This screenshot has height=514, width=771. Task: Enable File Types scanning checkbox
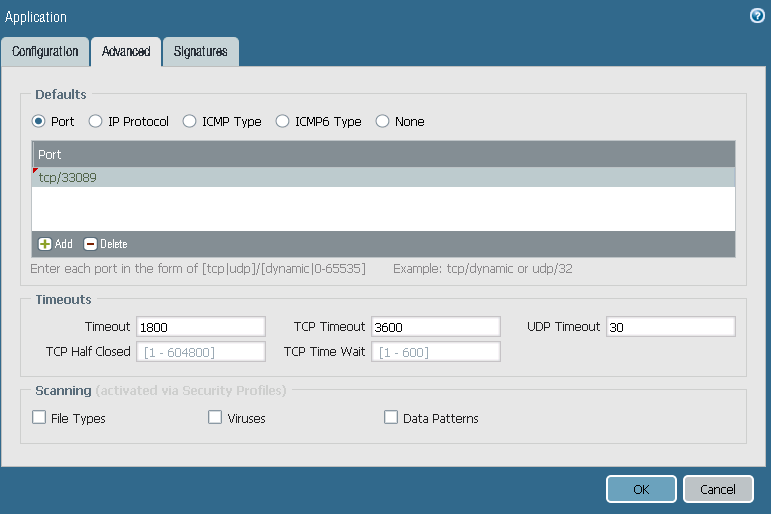(39, 417)
